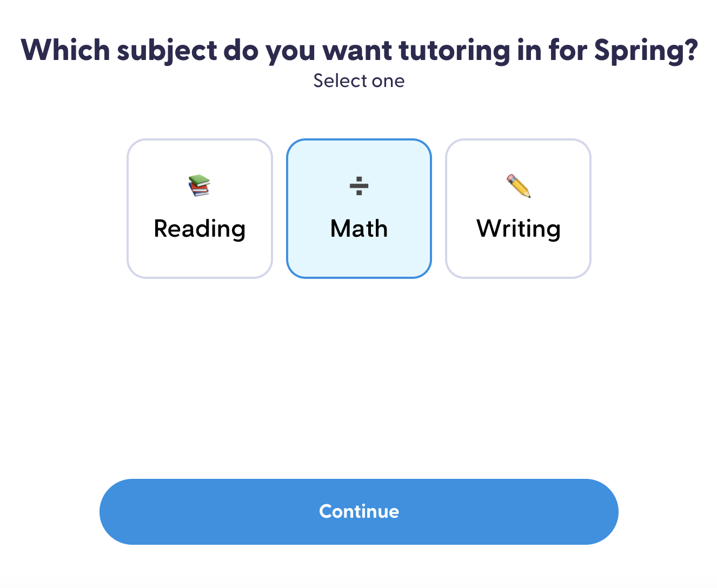Viewport: 717px width, 588px height.
Task: Click the Reading label text
Action: click(199, 229)
